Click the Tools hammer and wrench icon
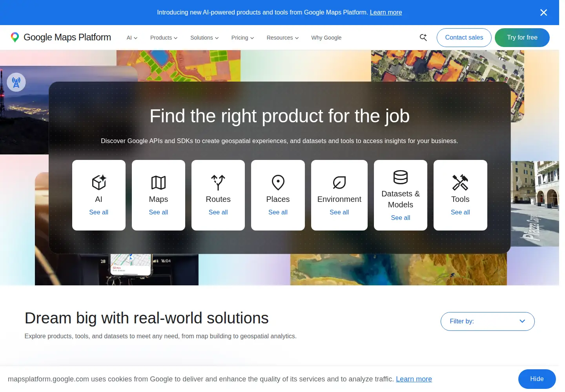Image resolution: width=565 pixels, height=392 pixels. [x=460, y=182]
